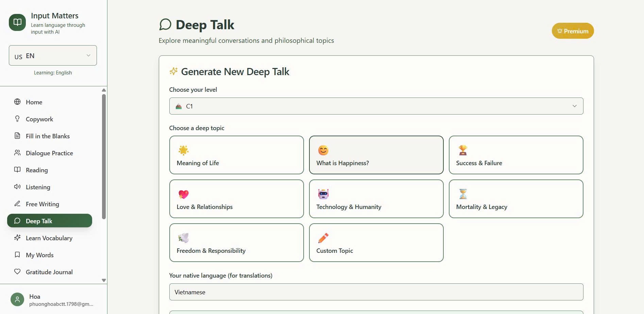This screenshot has height=314, width=644.
Task: Go to Home in sidebar
Action: (x=50, y=102)
